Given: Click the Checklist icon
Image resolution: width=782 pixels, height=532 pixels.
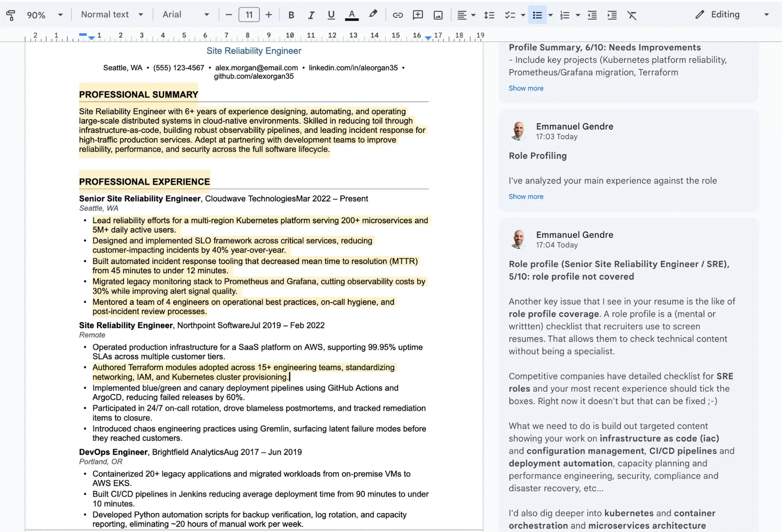Looking at the screenshot, I should (510, 15).
